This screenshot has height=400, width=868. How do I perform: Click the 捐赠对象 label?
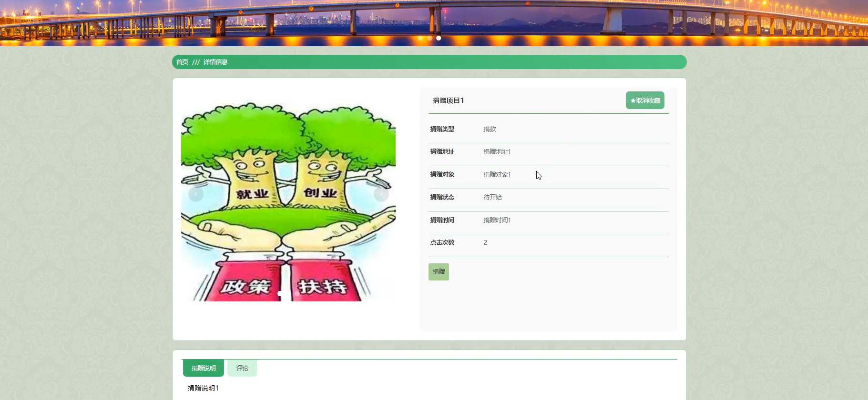(x=442, y=175)
